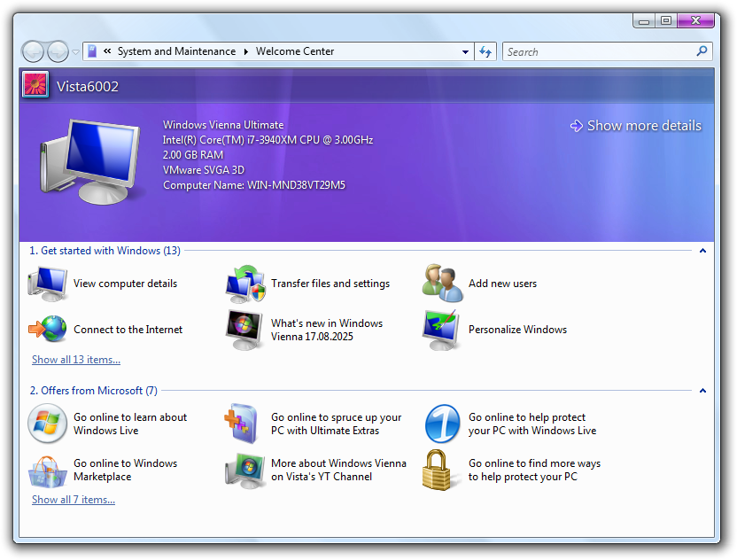Image resolution: width=737 pixels, height=560 pixels.
Task: Collapse the Offers from Microsoft section
Action: (x=702, y=391)
